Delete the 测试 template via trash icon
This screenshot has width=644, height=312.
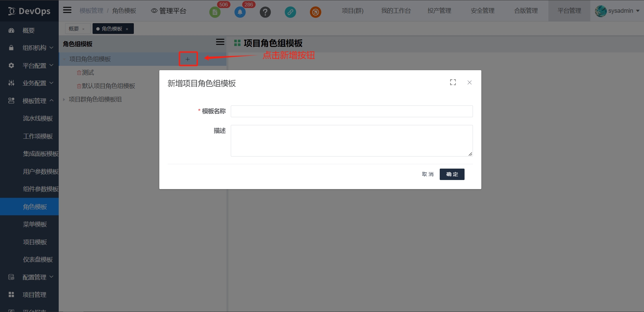pos(79,73)
